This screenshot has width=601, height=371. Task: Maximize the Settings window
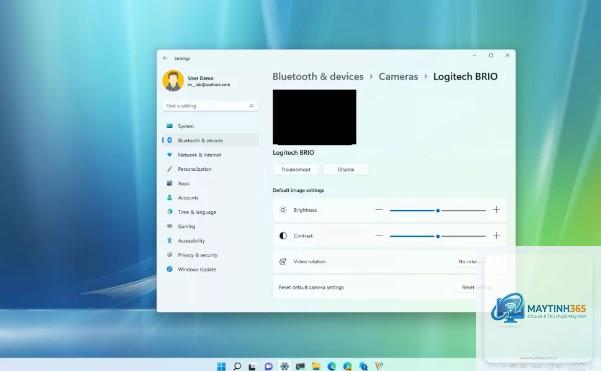491,56
